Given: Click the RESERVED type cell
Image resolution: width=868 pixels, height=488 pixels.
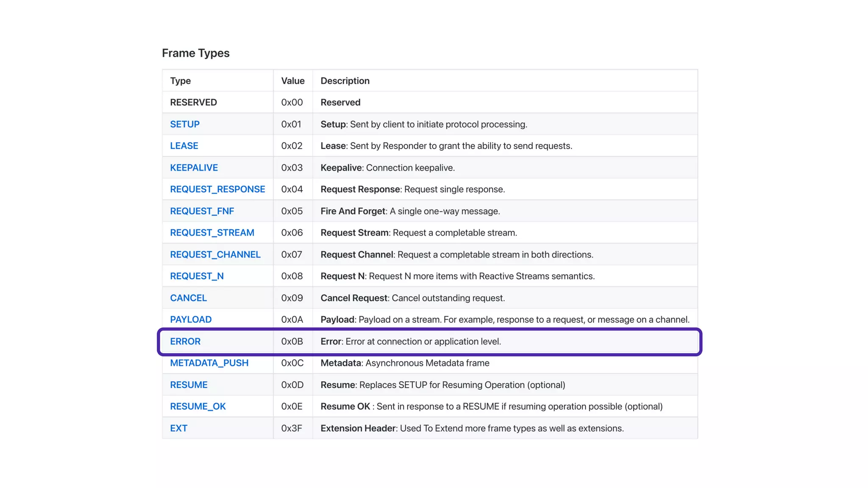Looking at the screenshot, I should pyautogui.click(x=193, y=102).
